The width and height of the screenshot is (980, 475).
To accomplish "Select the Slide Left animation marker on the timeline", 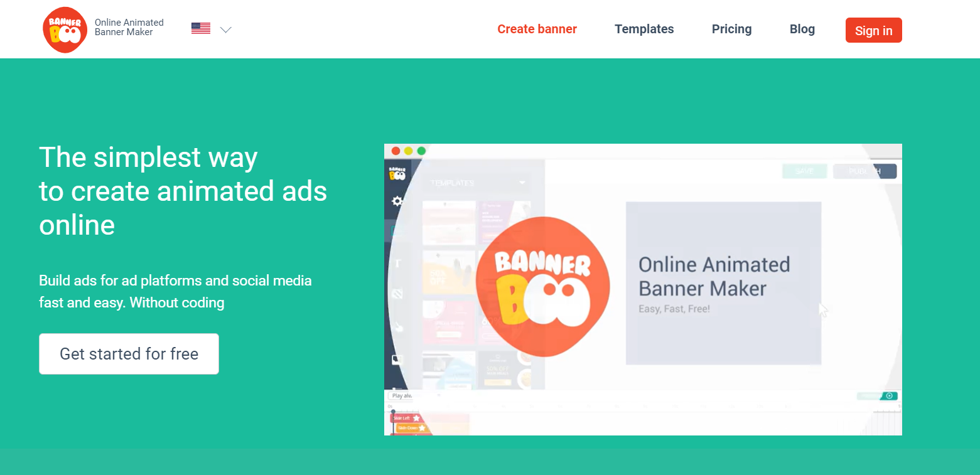I will (406, 418).
